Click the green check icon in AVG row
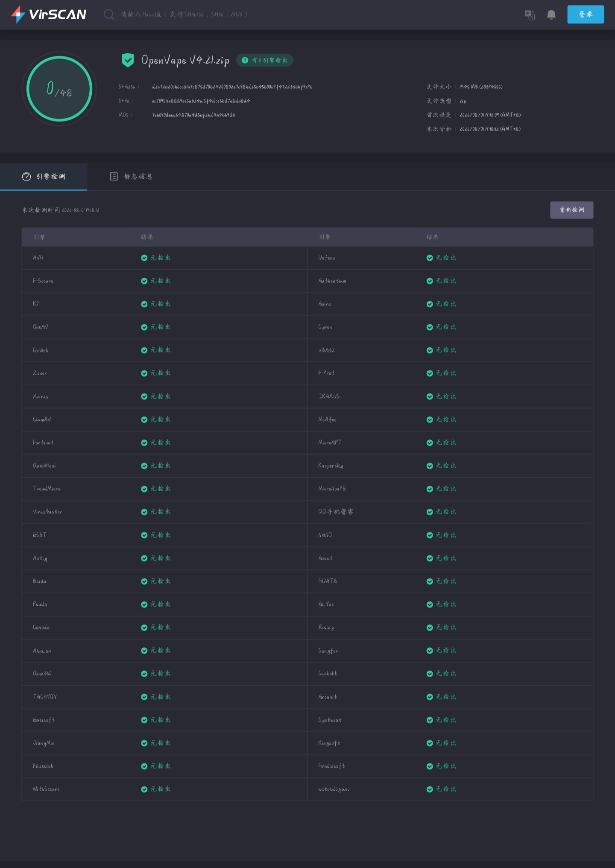The image size is (615, 868). pos(144,258)
